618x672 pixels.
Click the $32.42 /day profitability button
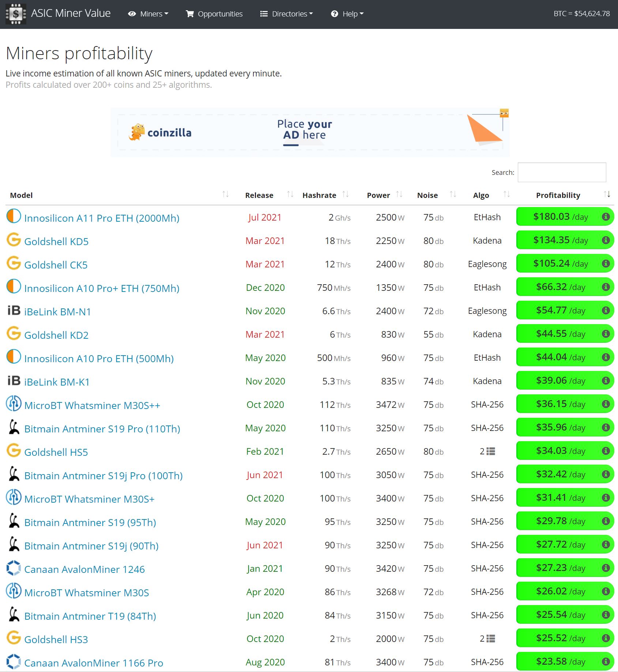pos(565,474)
